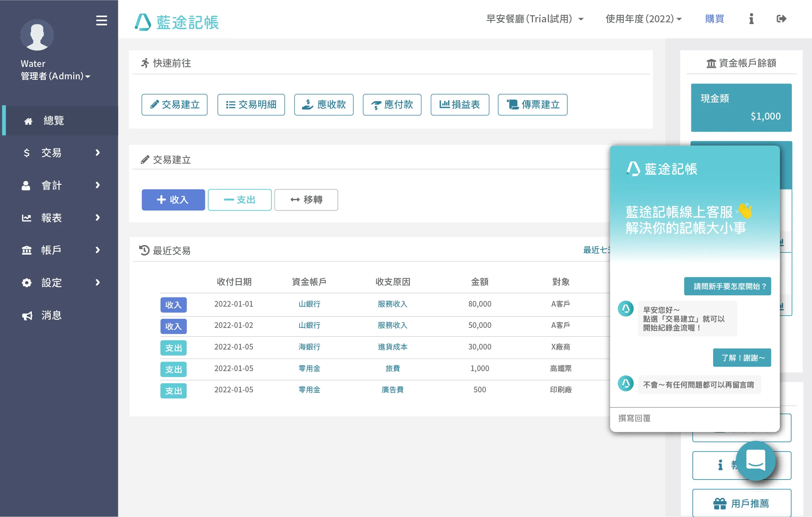Click the 應收款 quick button
812x517 pixels.
(x=324, y=104)
